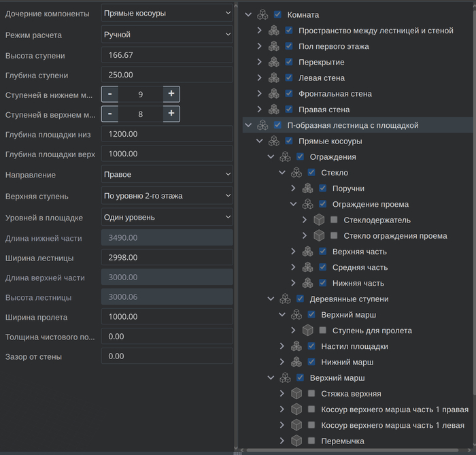Image resolution: width=476 pixels, height=455 pixels.
Task: Click the group icon beside Настил площадки
Action: [296, 347]
